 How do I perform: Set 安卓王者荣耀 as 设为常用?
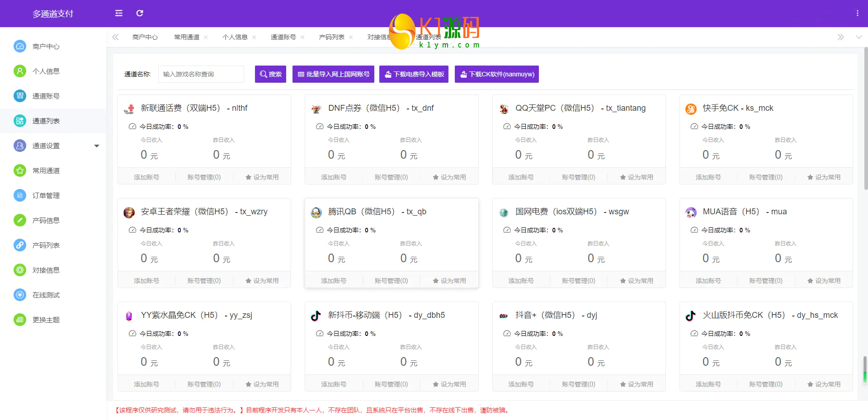[262, 281]
